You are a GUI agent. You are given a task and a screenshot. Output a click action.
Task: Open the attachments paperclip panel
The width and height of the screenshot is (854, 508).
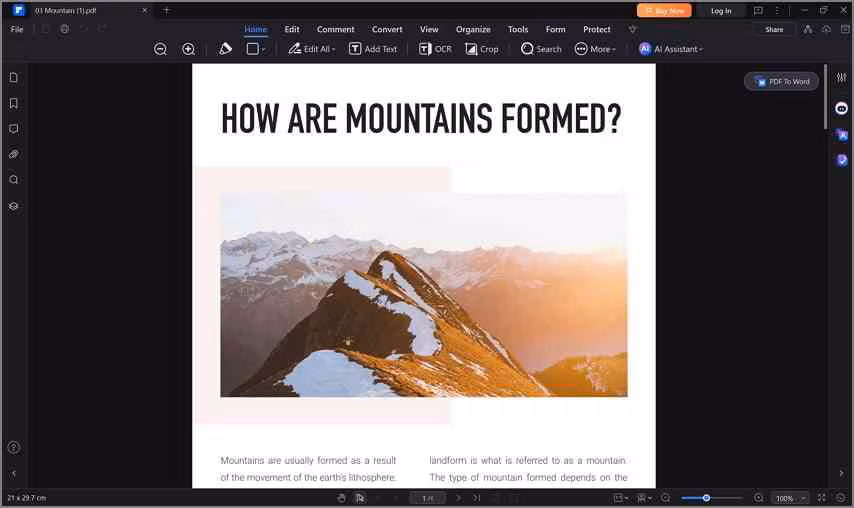coord(14,155)
